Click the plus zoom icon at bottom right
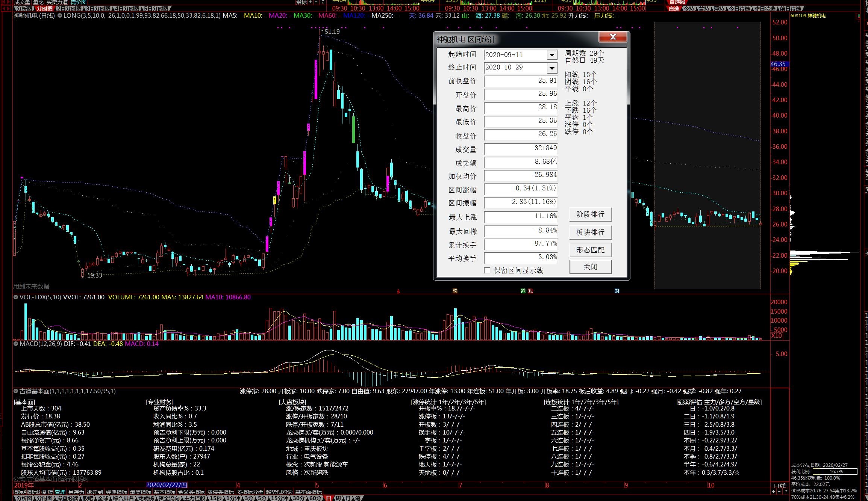The width and height of the screenshot is (868, 501). (773, 491)
